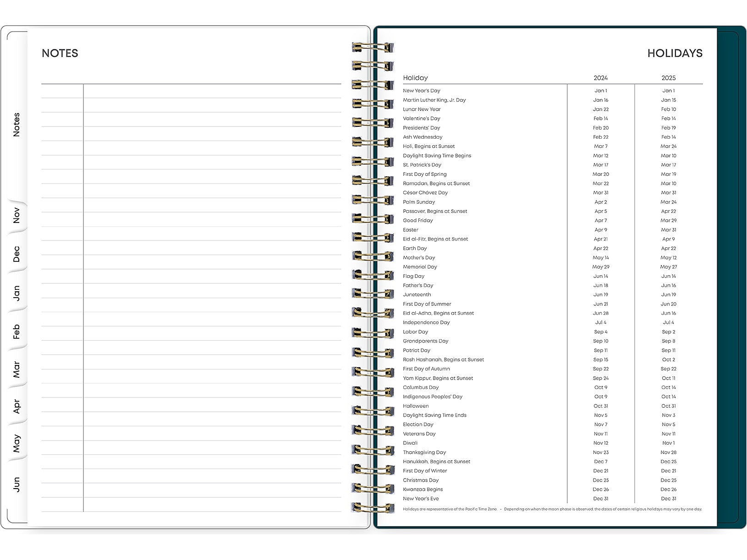Image resolution: width=747 pixels, height=560 pixels.
Task: Click the HOLIDAYS page heading
Action: coord(675,53)
